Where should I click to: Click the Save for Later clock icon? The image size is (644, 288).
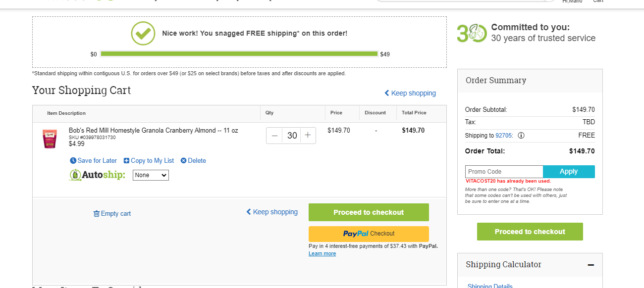coord(73,161)
